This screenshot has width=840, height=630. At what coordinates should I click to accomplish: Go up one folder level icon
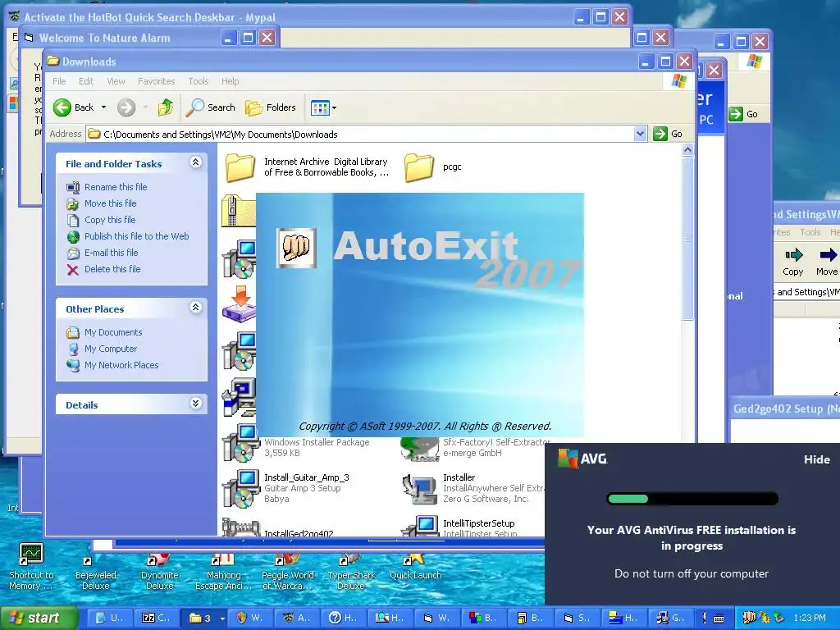pos(166,107)
